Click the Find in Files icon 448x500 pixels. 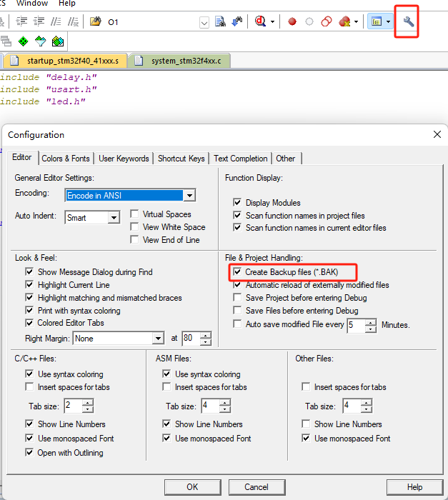[x=220, y=22]
